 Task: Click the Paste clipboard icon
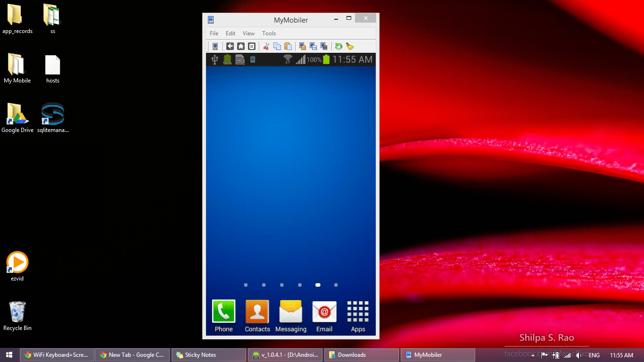click(x=288, y=46)
